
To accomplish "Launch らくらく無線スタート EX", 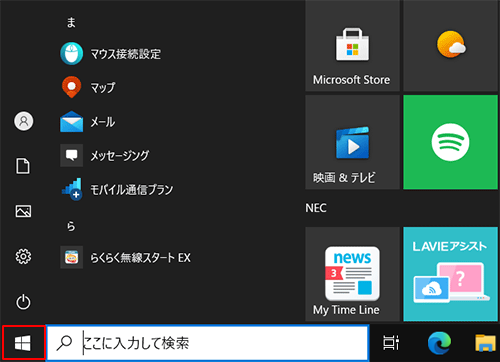I will (126, 257).
